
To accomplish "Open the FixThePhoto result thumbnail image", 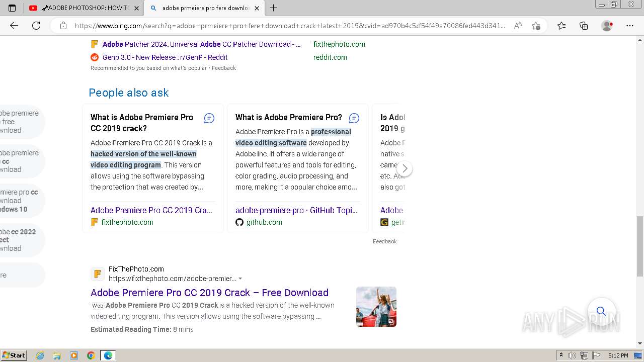I will coord(376,307).
